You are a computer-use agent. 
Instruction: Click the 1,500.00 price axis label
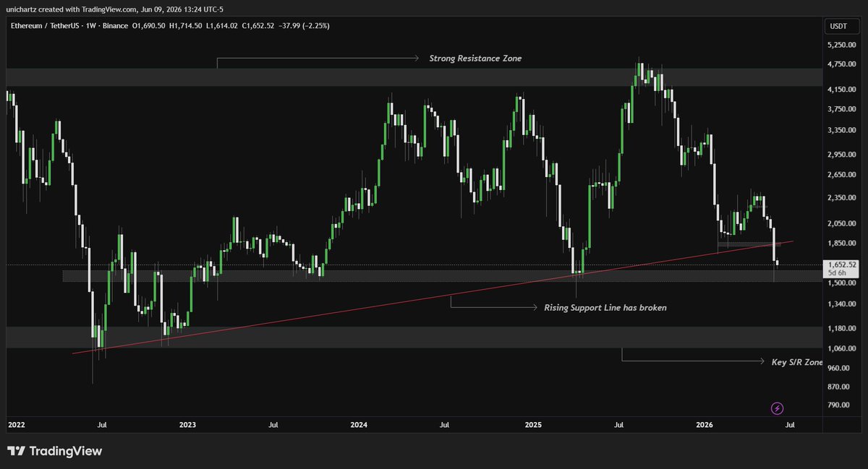pyautogui.click(x=842, y=283)
